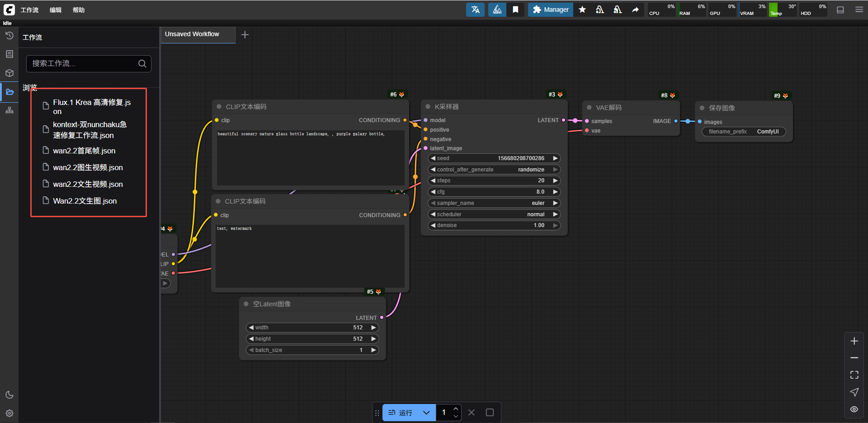Screen dimensions: 868x423
Task: Toggle the translation language icon
Action: (x=475, y=10)
